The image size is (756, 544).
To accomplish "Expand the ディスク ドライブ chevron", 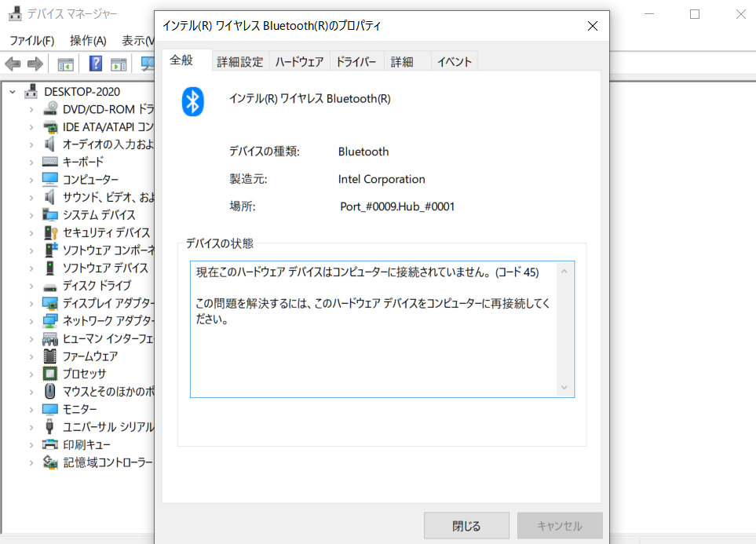I will click(x=31, y=286).
